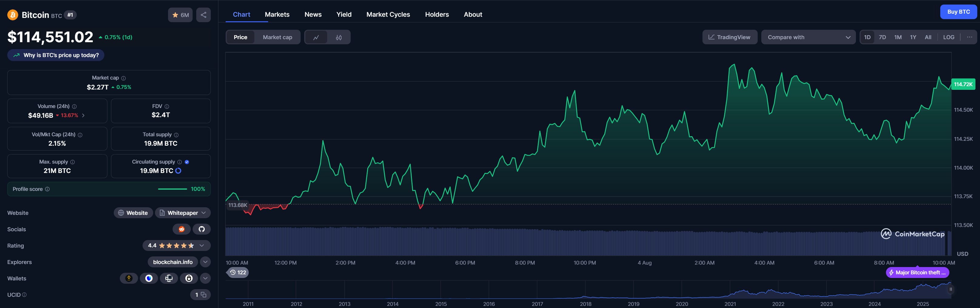The height and width of the screenshot is (308, 980).
Task: Open the Market Cycles tab
Action: tap(388, 14)
